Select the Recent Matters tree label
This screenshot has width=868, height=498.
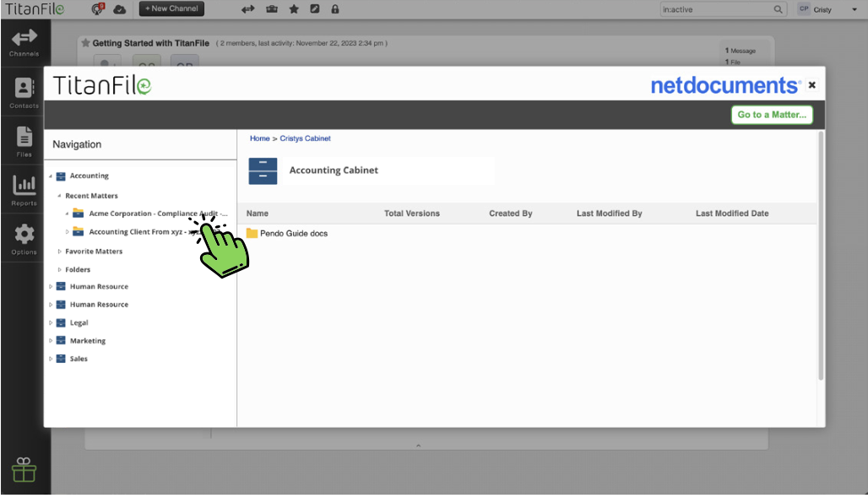(x=91, y=196)
